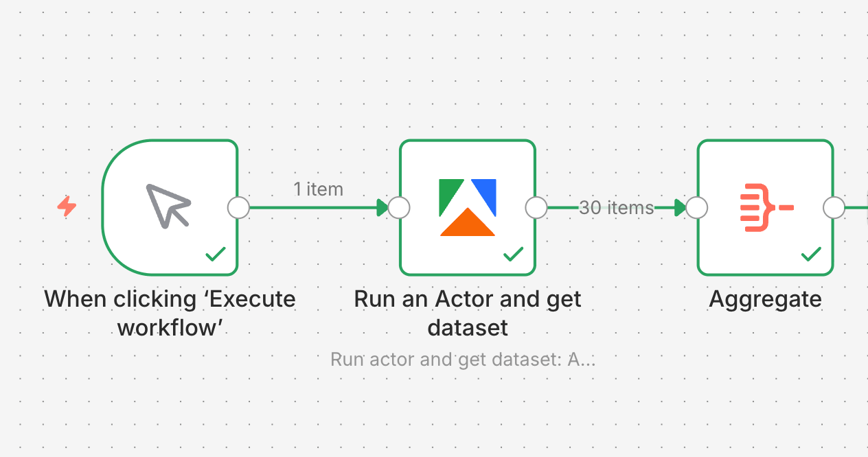Image resolution: width=868 pixels, height=457 pixels.
Task: Click the 'Run actor and get dataset' subtitle text
Action: 463,359
